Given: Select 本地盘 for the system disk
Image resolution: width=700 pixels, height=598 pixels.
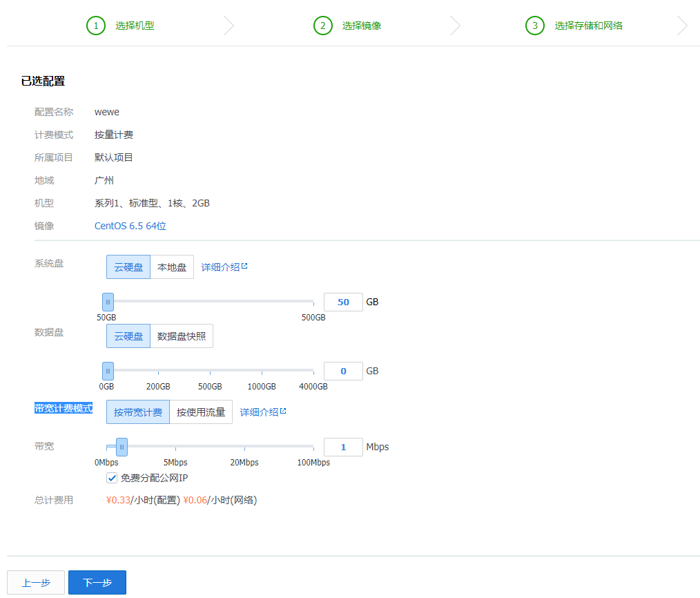Looking at the screenshot, I should pyautogui.click(x=172, y=267).
